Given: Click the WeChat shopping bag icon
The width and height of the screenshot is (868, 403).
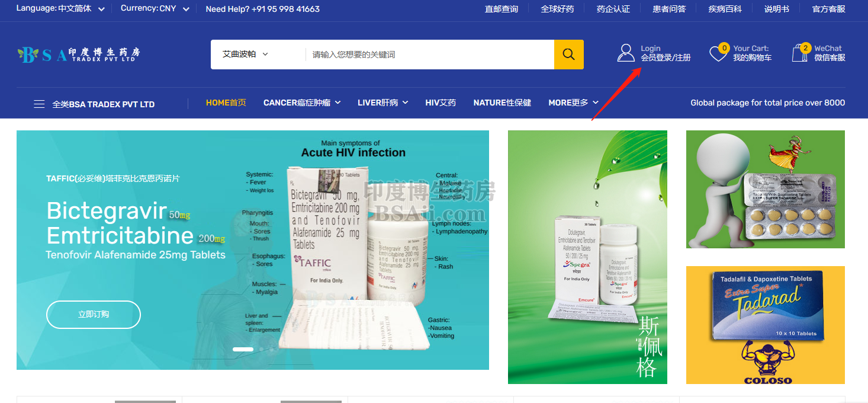Looking at the screenshot, I should [x=799, y=53].
